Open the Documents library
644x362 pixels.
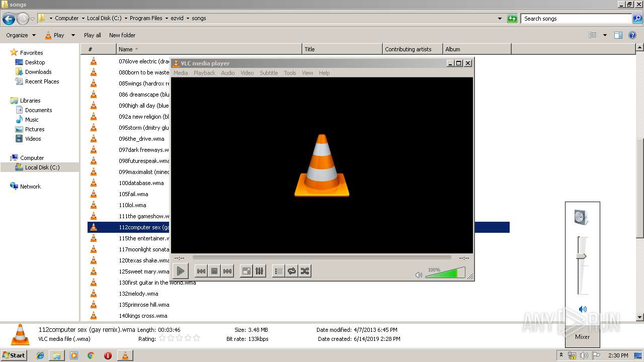pos(38,110)
